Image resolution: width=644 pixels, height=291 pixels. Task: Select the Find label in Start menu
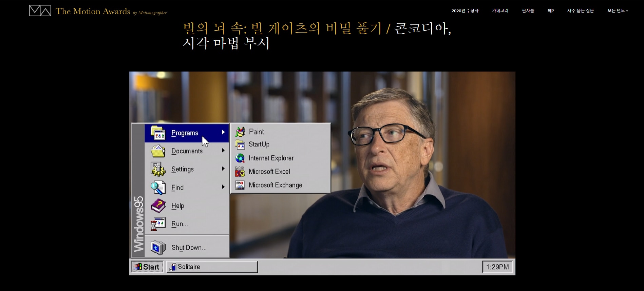177,188
